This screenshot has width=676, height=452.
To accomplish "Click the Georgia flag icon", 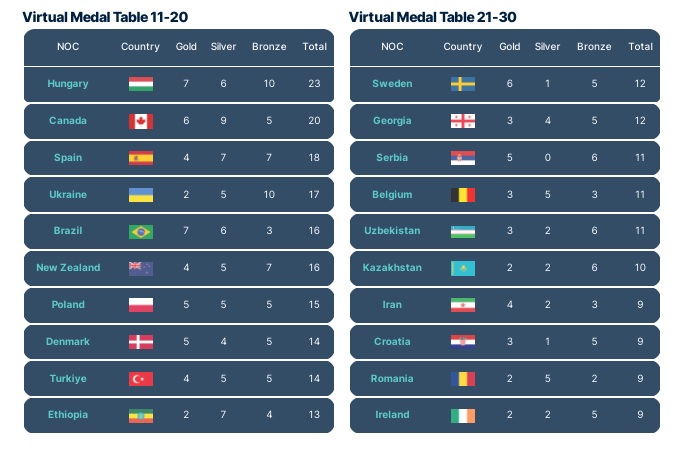I will coord(462,121).
